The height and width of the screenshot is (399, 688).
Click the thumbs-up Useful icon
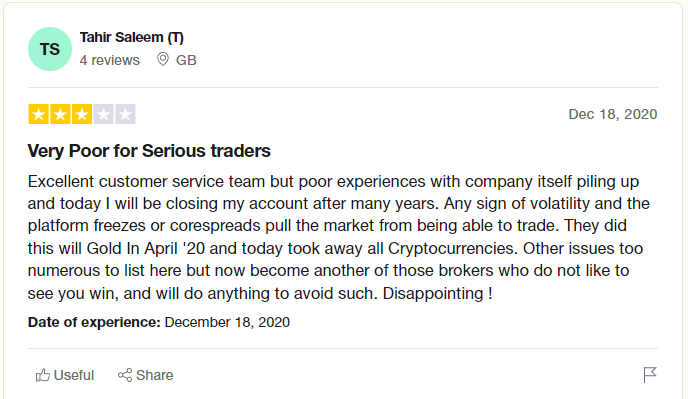tap(43, 375)
